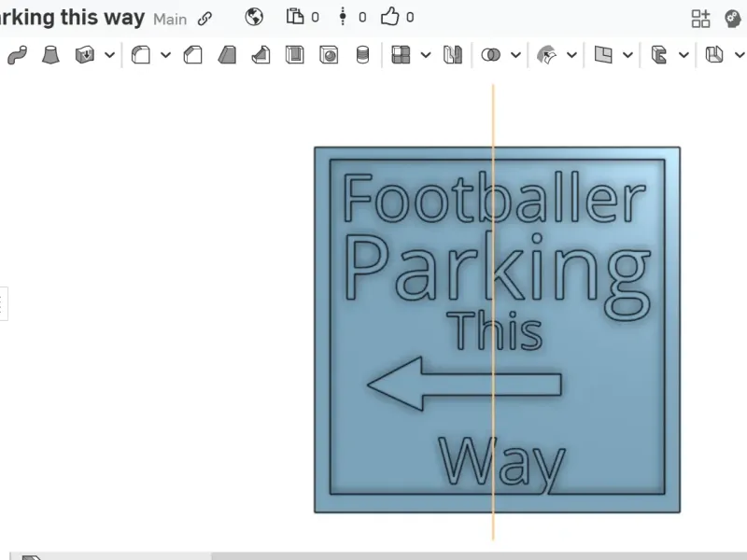Click the versions graph counter icon
This screenshot has width=747, height=560.
tap(343, 17)
